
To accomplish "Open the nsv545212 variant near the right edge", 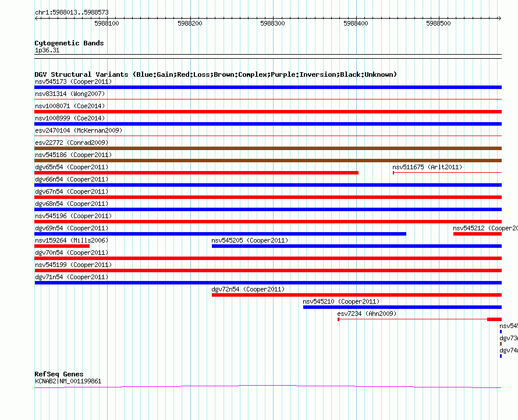I will click(x=477, y=234).
